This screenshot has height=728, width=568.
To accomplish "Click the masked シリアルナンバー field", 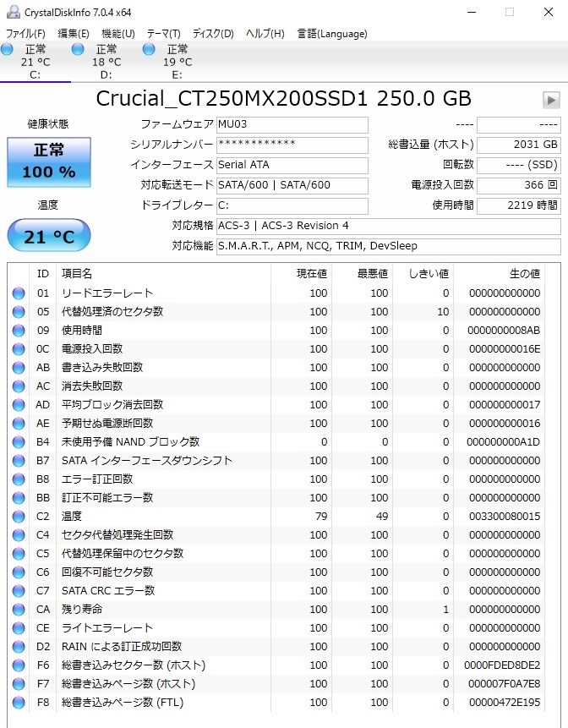I will tap(292, 145).
